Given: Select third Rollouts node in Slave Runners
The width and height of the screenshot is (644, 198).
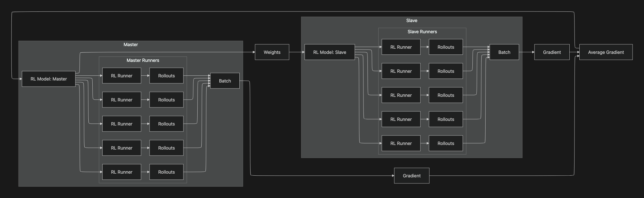Looking at the screenshot, I should 446,95.
